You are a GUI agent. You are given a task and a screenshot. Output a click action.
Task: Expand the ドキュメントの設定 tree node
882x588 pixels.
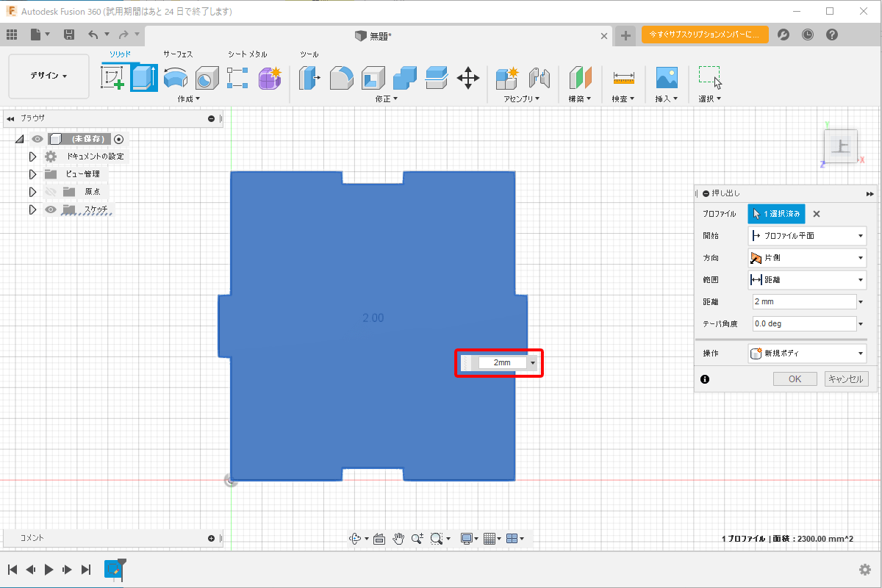coord(32,157)
